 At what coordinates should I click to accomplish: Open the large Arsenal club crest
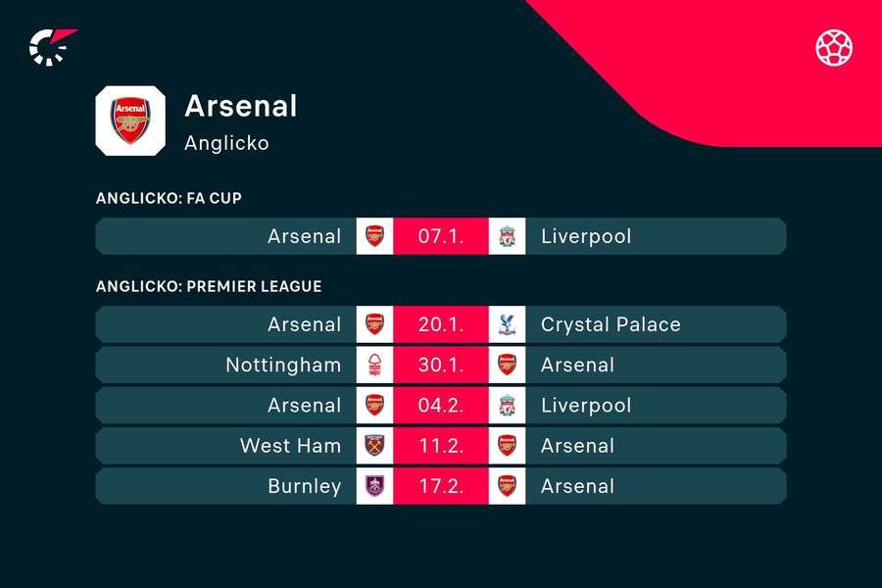(130, 121)
